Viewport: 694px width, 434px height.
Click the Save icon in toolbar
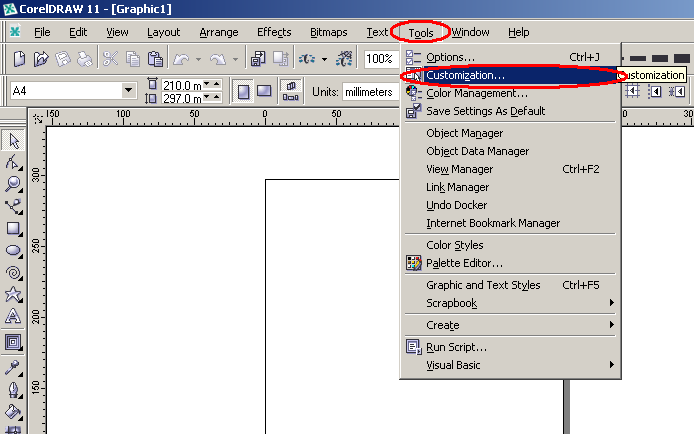[x=63, y=58]
